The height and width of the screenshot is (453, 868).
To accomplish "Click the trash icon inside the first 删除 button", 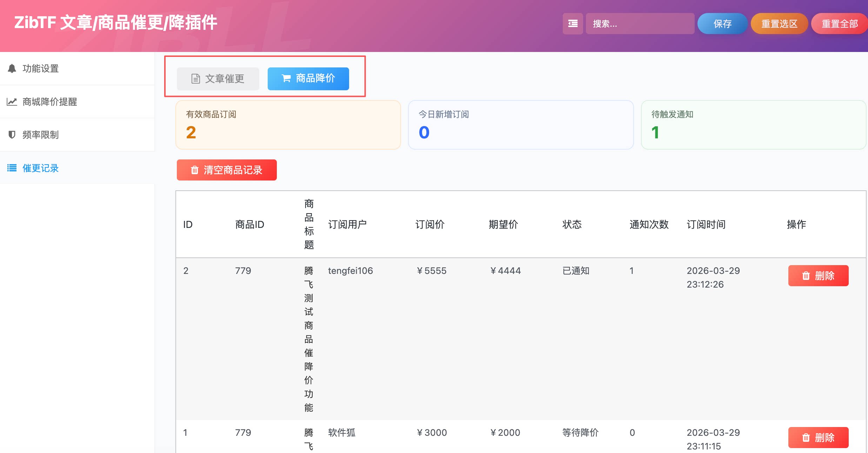I will pyautogui.click(x=805, y=276).
